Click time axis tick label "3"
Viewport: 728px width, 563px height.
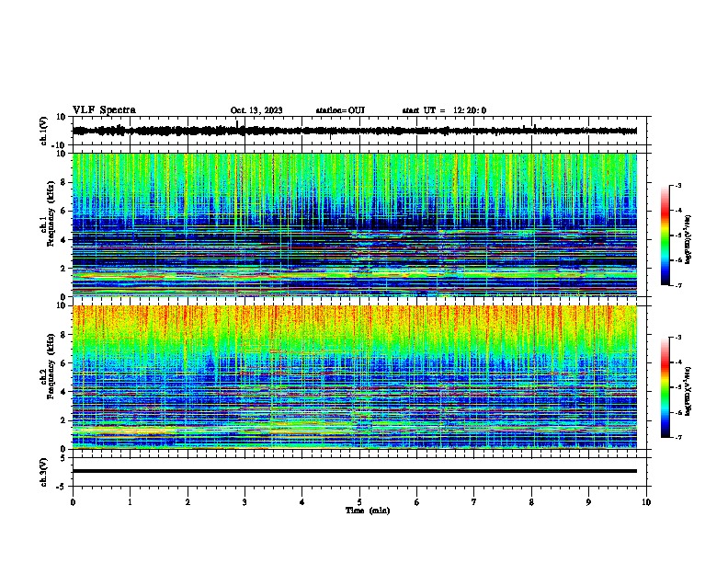(245, 502)
